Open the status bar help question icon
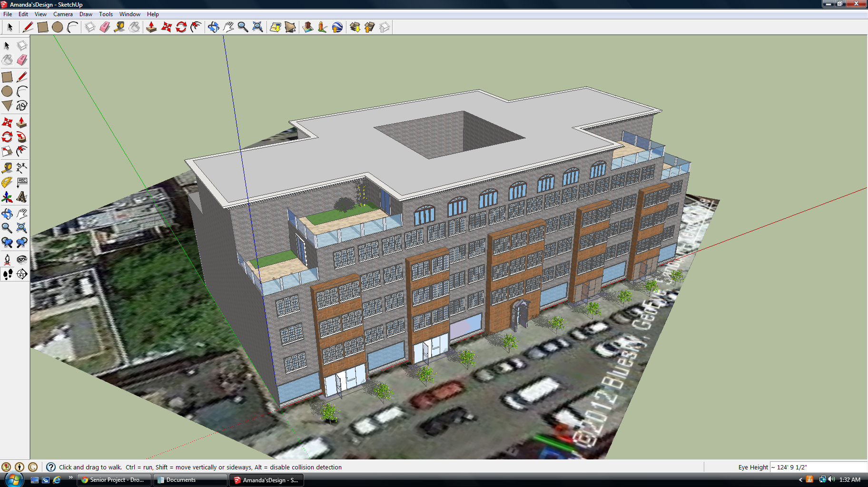Image resolution: width=868 pixels, height=487 pixels. pyautogui.click(x=51, y=467)
